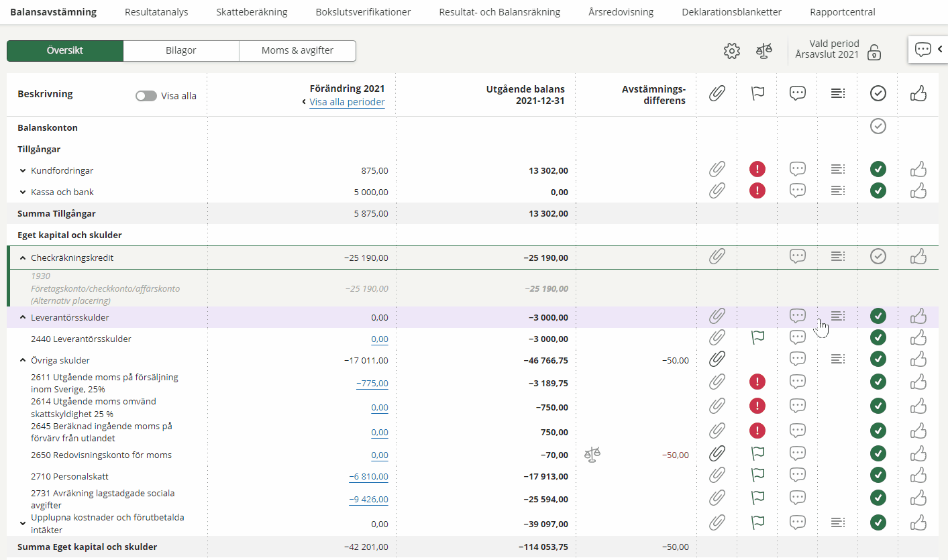This screenshot has height=560, width=948.
Task: Open the −6 810,00 amount link
Action: [x=368, y=477]
